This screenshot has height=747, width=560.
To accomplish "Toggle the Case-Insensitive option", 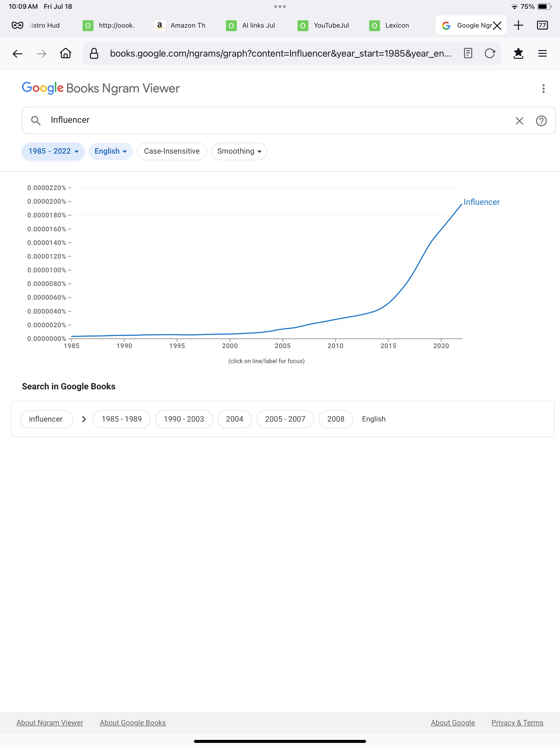I will point(171,151).
